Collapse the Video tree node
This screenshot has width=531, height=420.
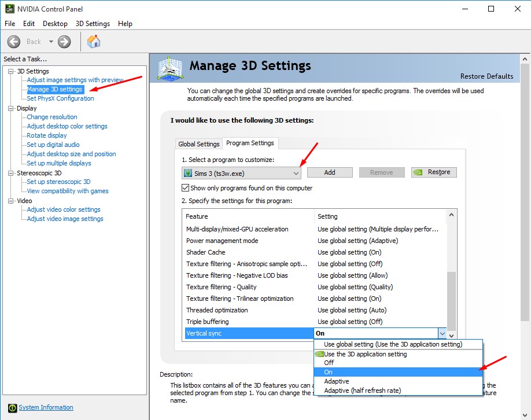pos(11,201)
